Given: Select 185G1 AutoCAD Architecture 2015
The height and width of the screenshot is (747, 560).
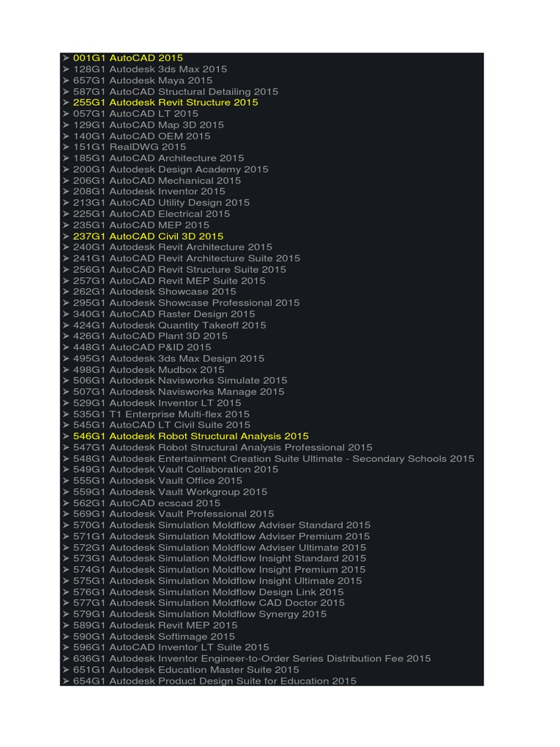Looking at the screenshot, I should (x=158, y=158).
